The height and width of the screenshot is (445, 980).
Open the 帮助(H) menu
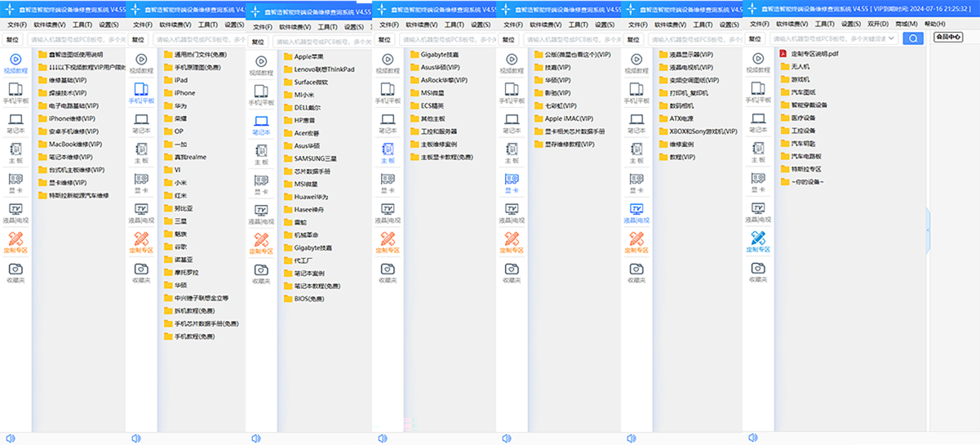coord(935,24)
